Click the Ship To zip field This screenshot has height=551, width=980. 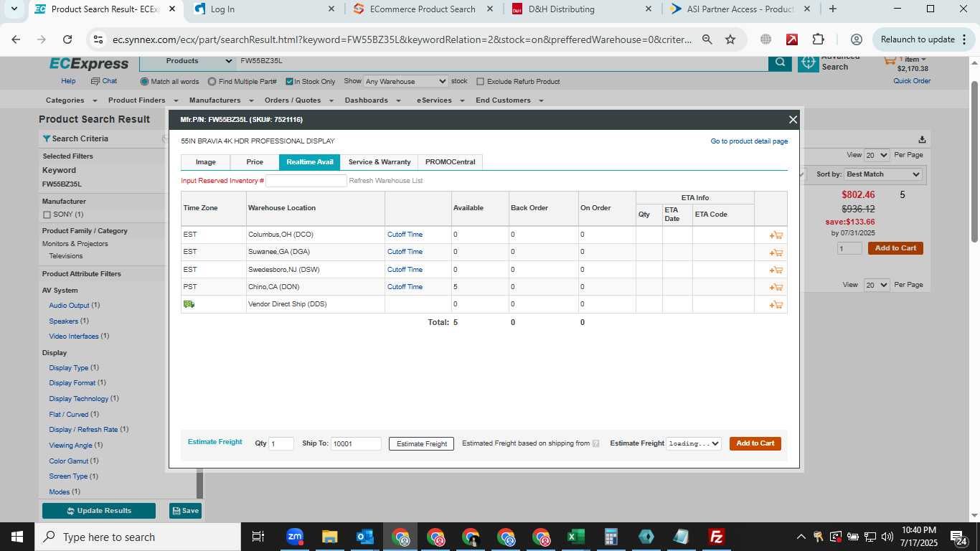point(356,443)
